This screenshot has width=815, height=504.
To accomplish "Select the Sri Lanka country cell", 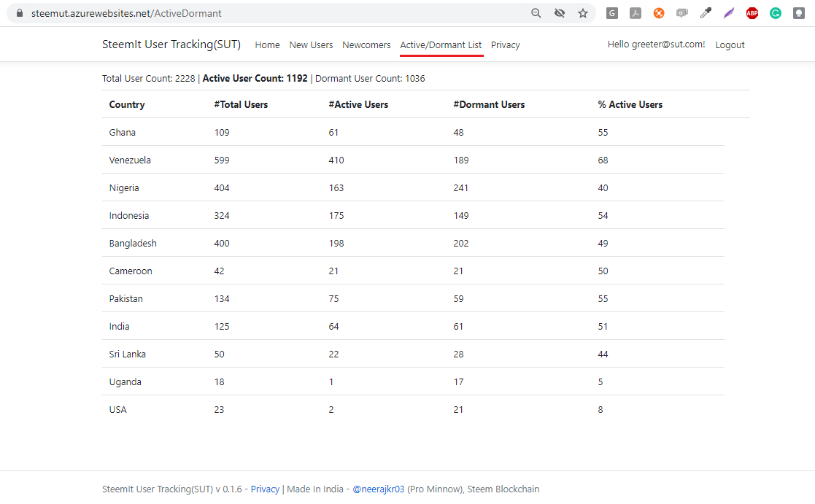I will click(x=128, y=354).
